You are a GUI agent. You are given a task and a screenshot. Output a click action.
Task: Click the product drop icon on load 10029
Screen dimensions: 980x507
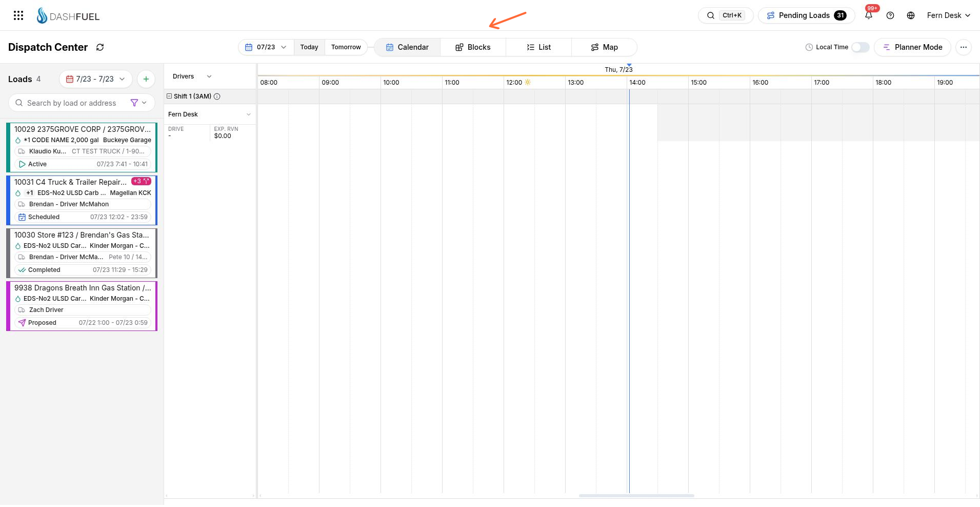coord(18,140)
